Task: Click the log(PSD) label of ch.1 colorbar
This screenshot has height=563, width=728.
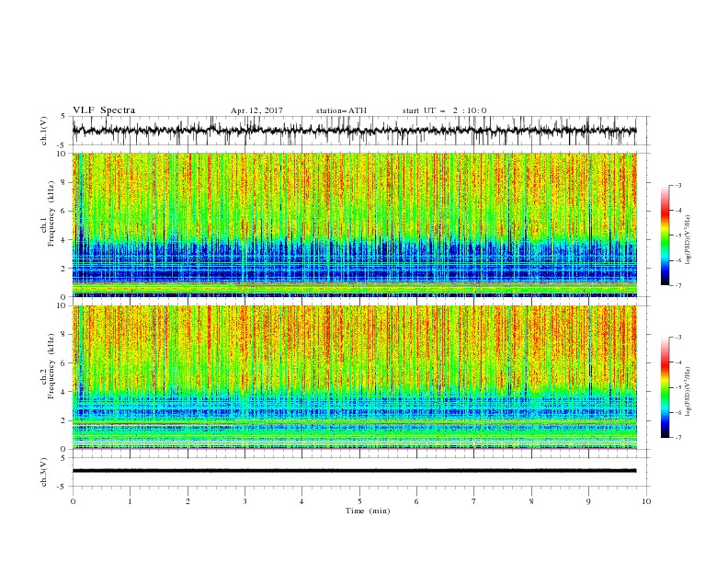Action: point(688,239)
